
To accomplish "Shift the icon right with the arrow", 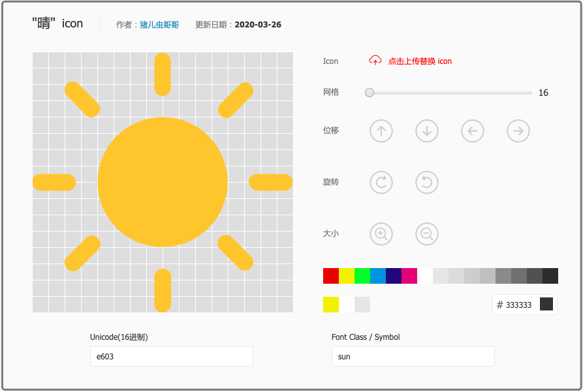I will (x=518, y=130).
